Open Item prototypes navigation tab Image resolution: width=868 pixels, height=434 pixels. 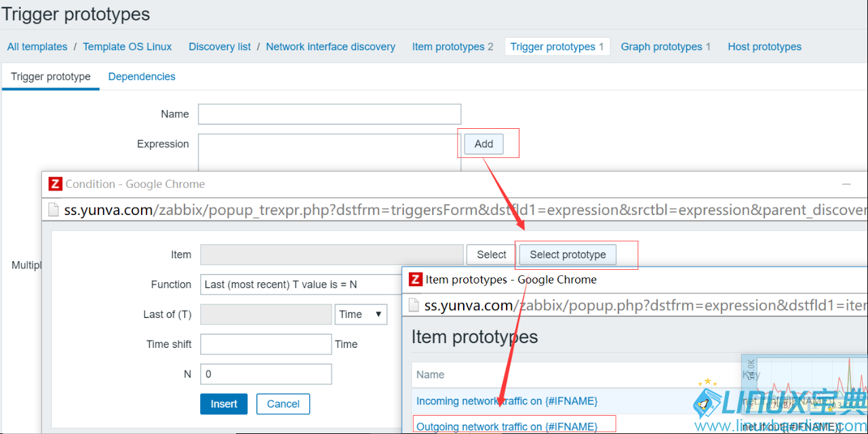(x=452, y=47)
